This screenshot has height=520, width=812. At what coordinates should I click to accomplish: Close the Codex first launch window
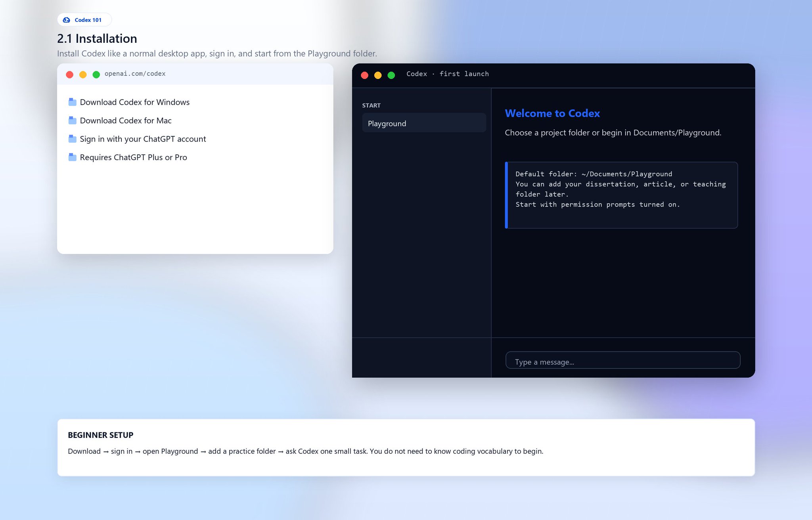365,75
